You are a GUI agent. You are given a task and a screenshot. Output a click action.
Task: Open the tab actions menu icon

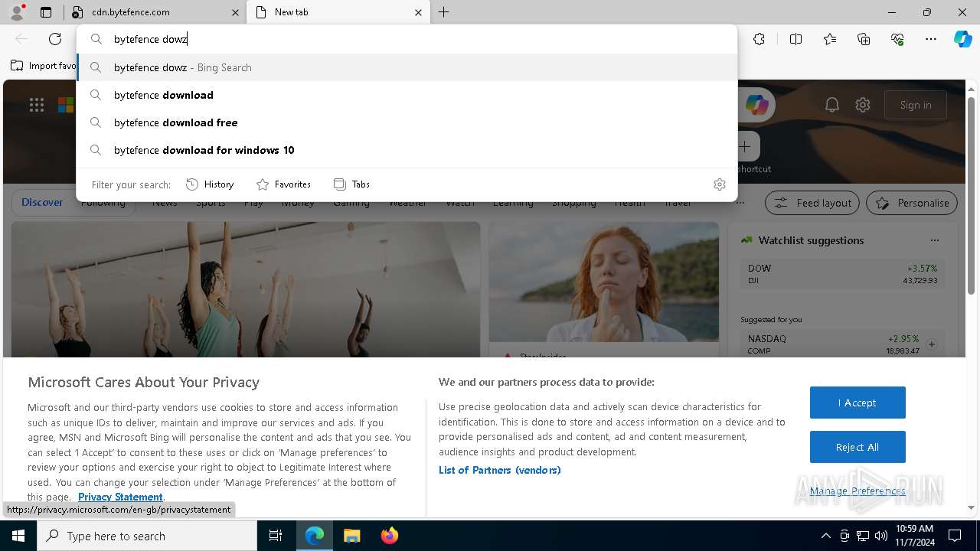[x=46, y=12]
